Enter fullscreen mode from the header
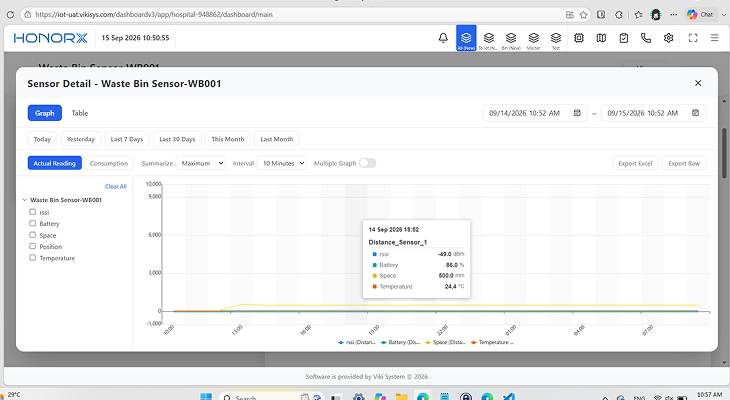This screenshot has width=730, height=400. pos(693,38)
